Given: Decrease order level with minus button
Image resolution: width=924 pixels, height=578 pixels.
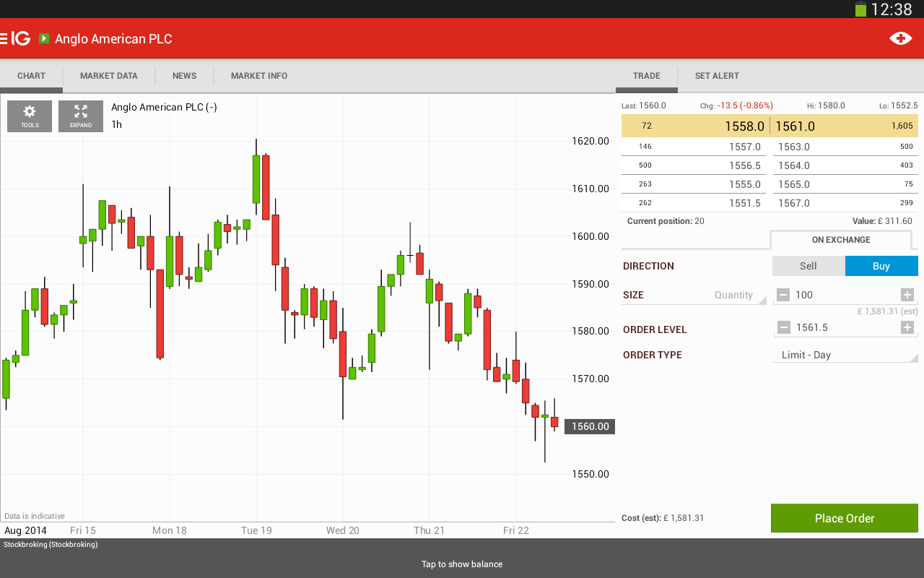Looking at the screenshot, I should coord(783,327).
